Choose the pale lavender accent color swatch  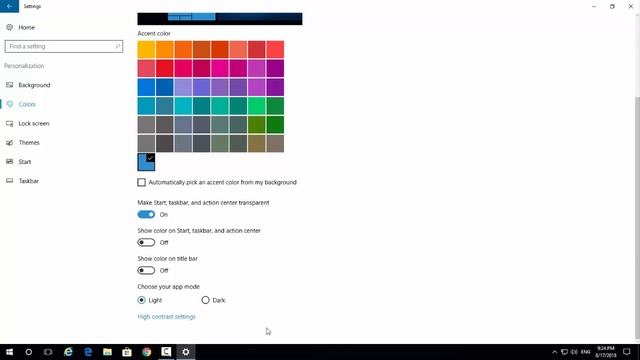pos(183,87)
